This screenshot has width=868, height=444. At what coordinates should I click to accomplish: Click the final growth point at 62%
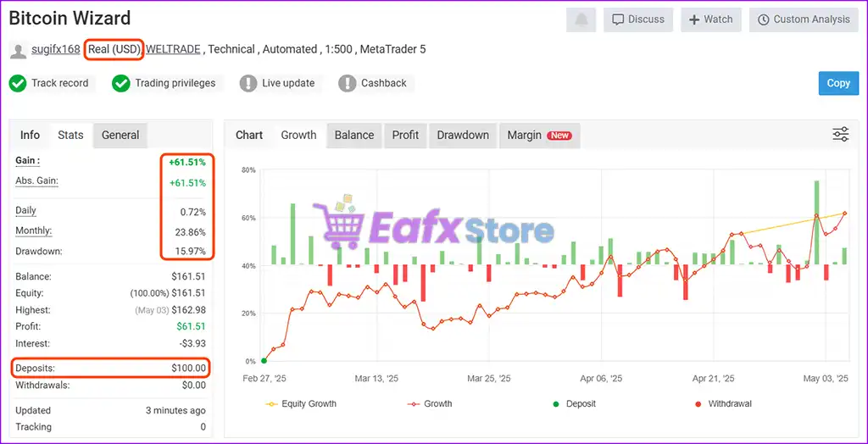pos(845,214)
